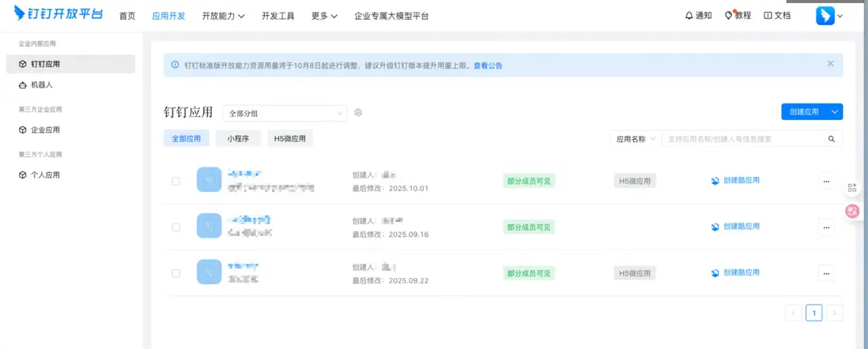This screenshot has width=868, height=349.
Task: Expand the 开放能力 navigation menu
Action: click(223, 16)
